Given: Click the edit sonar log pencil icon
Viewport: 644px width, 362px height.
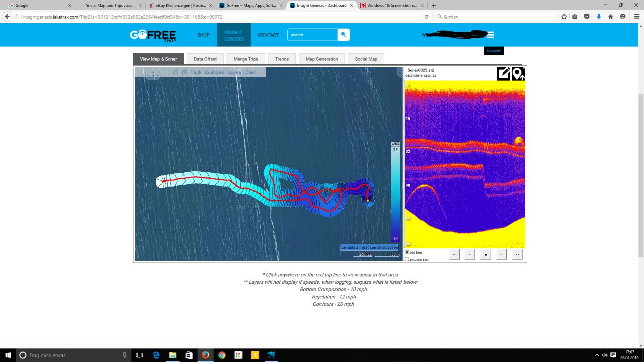Looking at the screenshot, I should coord(504,74).
